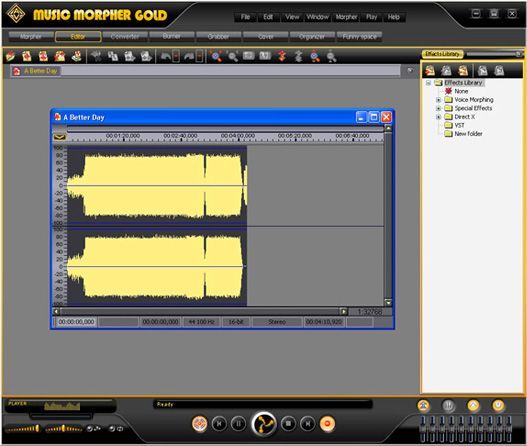
Task: Click the grey Zoom Out magnifier icon
Action: tap(233, 56)
